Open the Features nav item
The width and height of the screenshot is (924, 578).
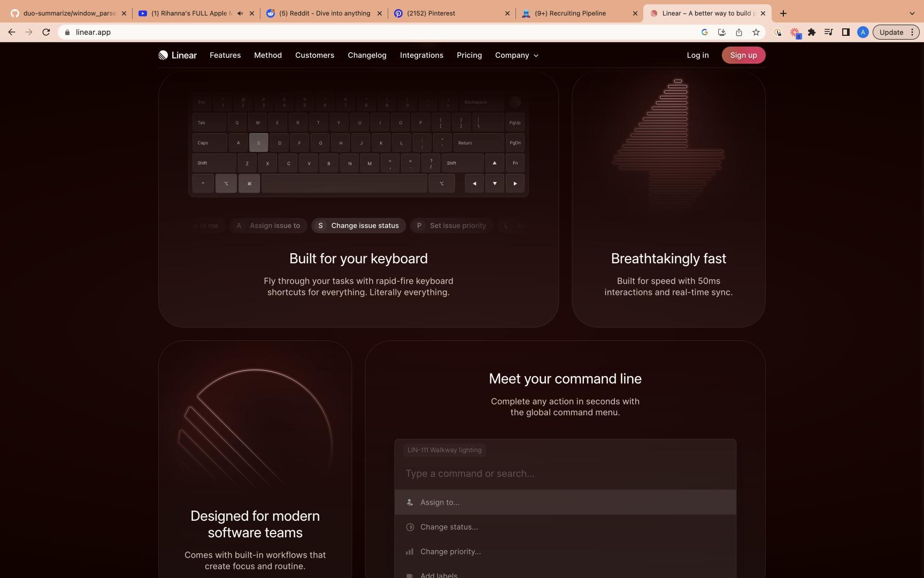pos(225,55)
